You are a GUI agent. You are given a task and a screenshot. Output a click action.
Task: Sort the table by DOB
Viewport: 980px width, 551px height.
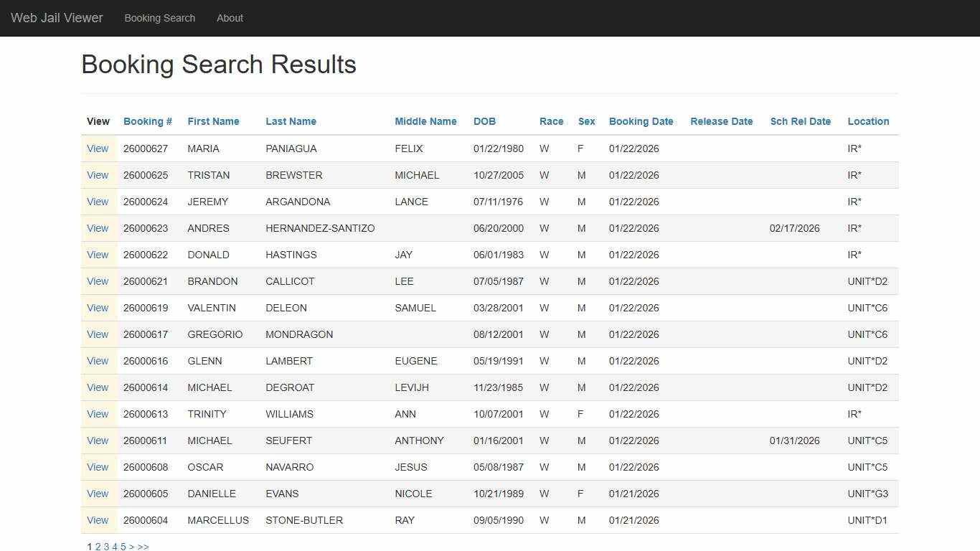tap(484, 121)
